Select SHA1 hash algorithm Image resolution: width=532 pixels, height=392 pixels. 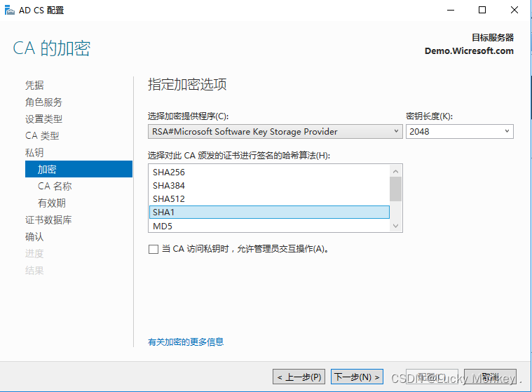[269, 212]
